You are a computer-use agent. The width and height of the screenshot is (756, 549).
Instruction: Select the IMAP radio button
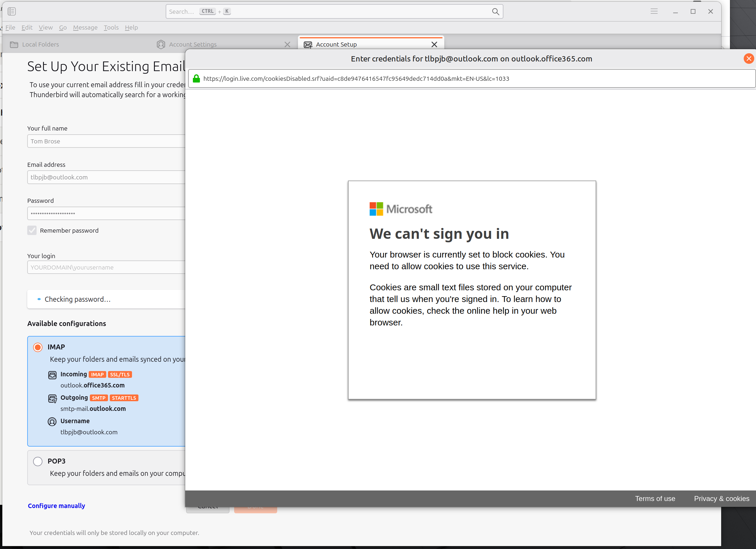(x=38, y=347)
